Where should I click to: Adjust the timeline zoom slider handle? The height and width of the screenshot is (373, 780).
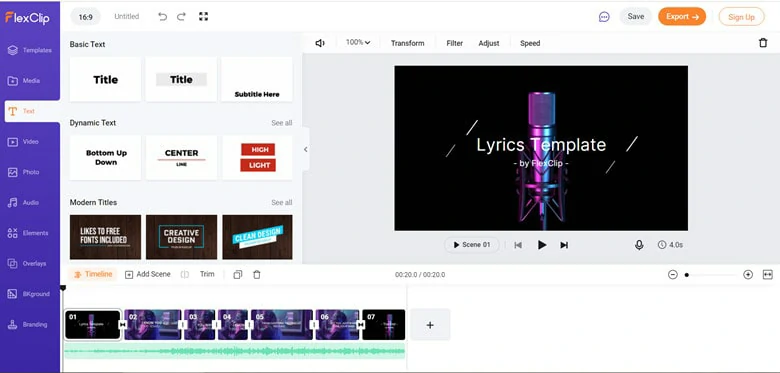pyautogui.click(x=687, y=275)
